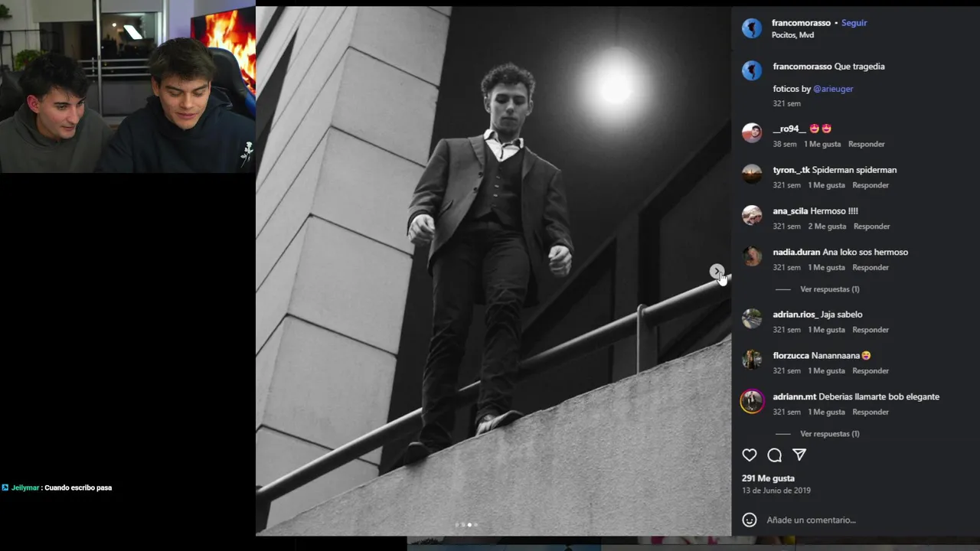Reply to adrian.rios_ Jaja sabelo comment
The image size is (980, 551).
click(871, 330)
